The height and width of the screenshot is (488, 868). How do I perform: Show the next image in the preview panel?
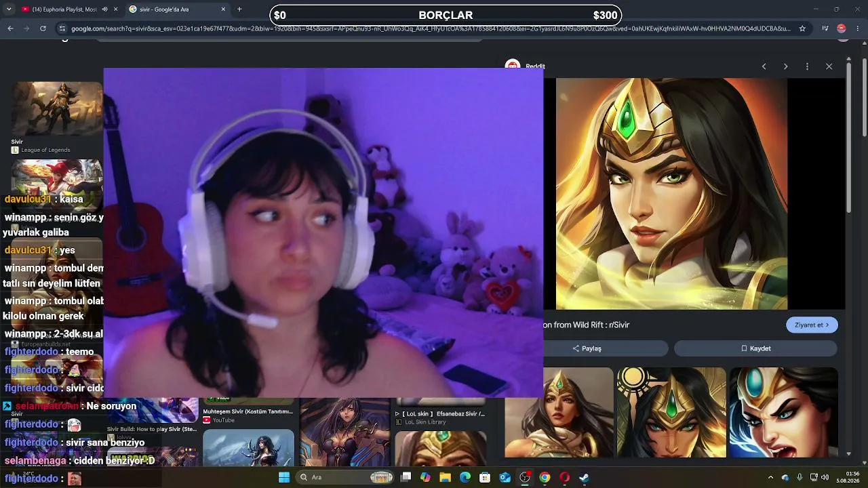pyautogui.click(x=785, y=66)
